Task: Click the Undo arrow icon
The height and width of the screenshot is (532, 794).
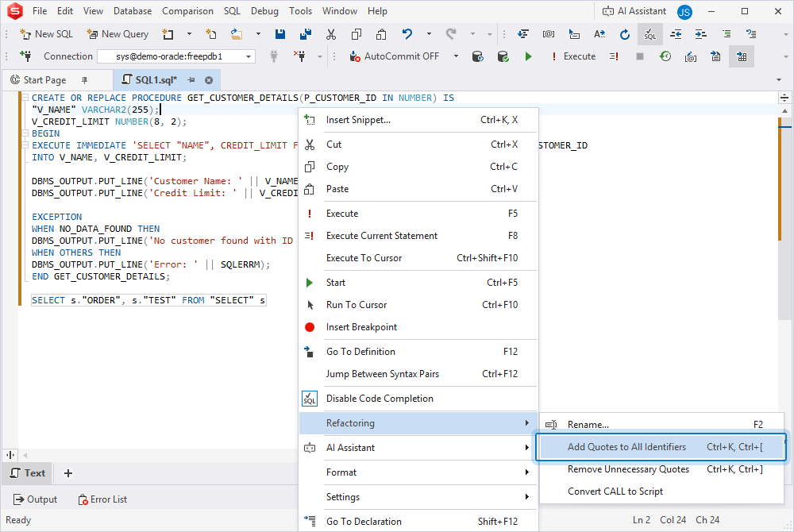Action: pos(407,34)
